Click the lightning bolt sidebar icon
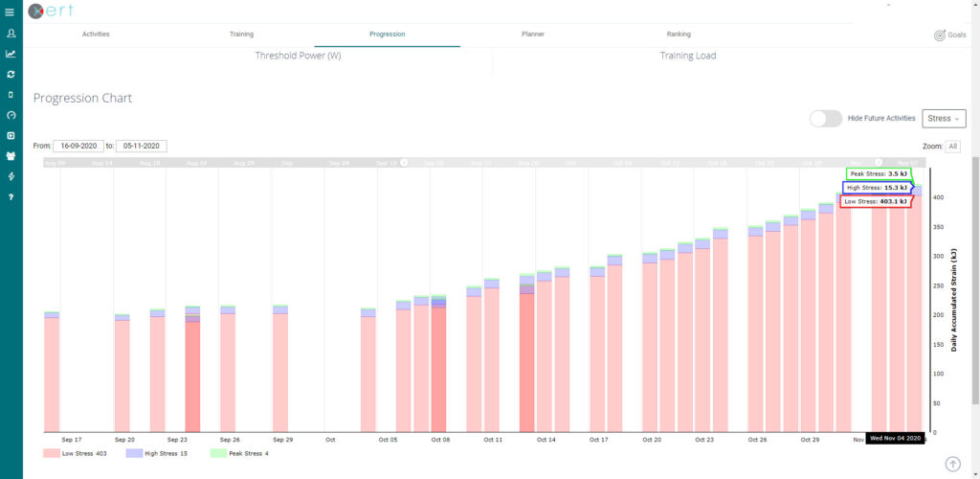 (x=11, y=176)
